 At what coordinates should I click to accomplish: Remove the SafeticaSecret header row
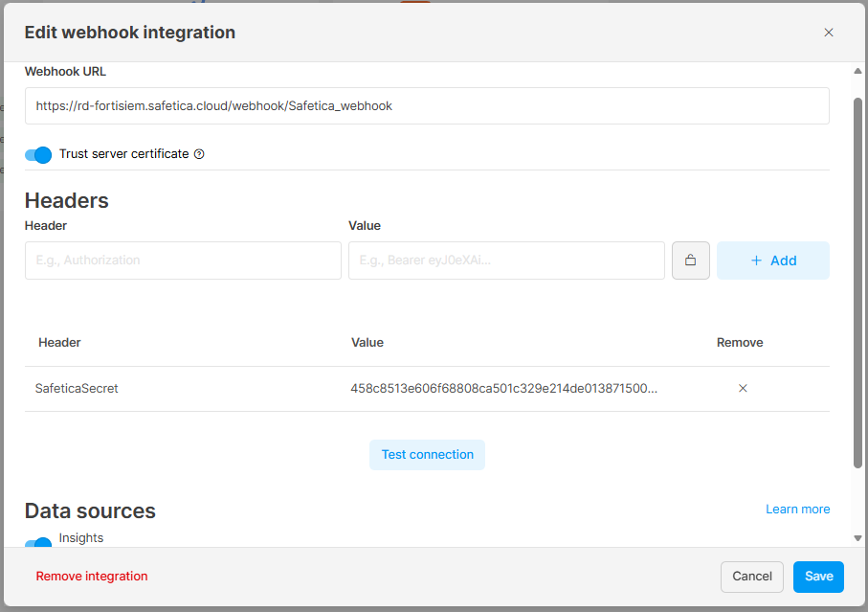pyautogui.click(x=743, y=388)
